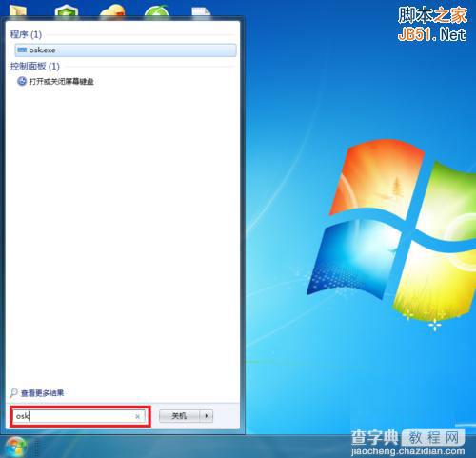476x458 pixels.
Task: Click the yellow folder desktop icon
Action: pos(18,10)
